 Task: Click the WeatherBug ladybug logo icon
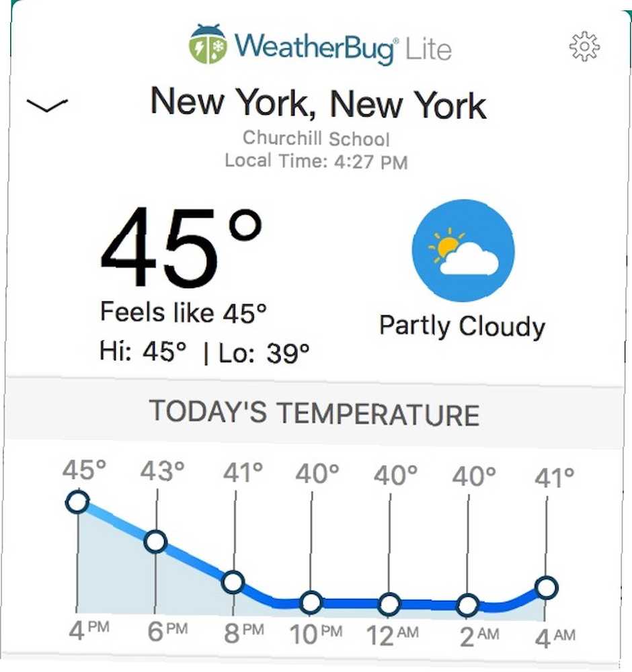click(x=207, y=44)
